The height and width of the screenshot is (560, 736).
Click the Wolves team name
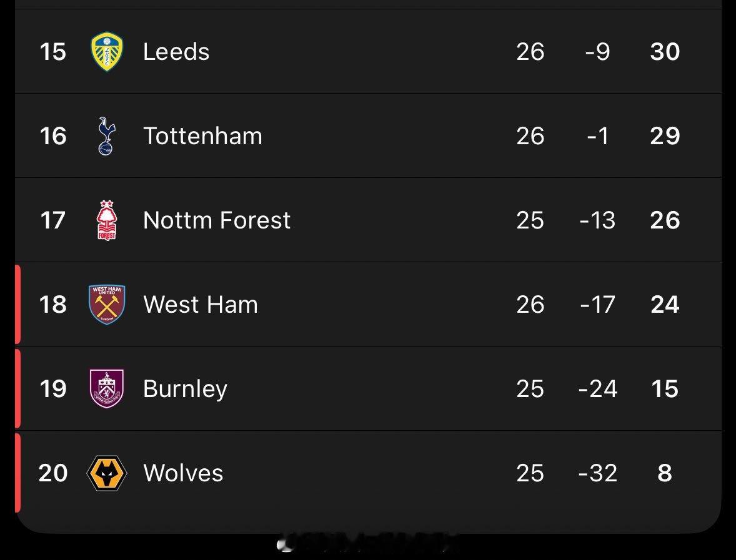[x=183, y=473]
